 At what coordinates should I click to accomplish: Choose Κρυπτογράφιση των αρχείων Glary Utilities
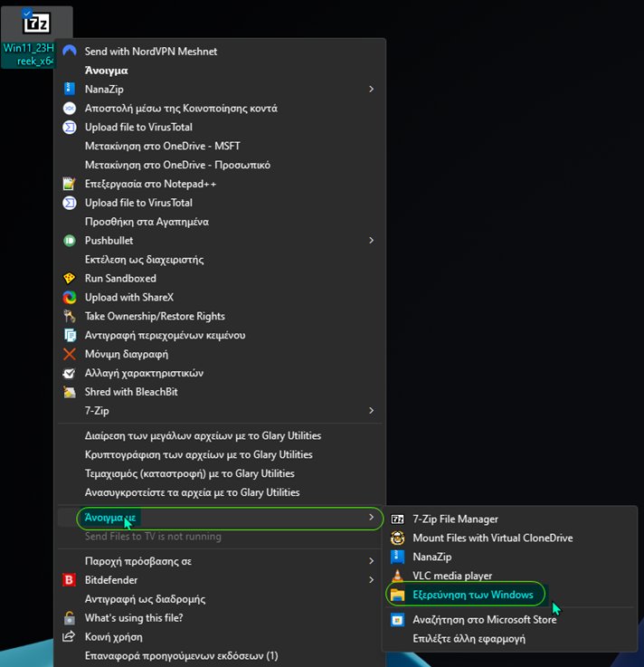(198, 454)
